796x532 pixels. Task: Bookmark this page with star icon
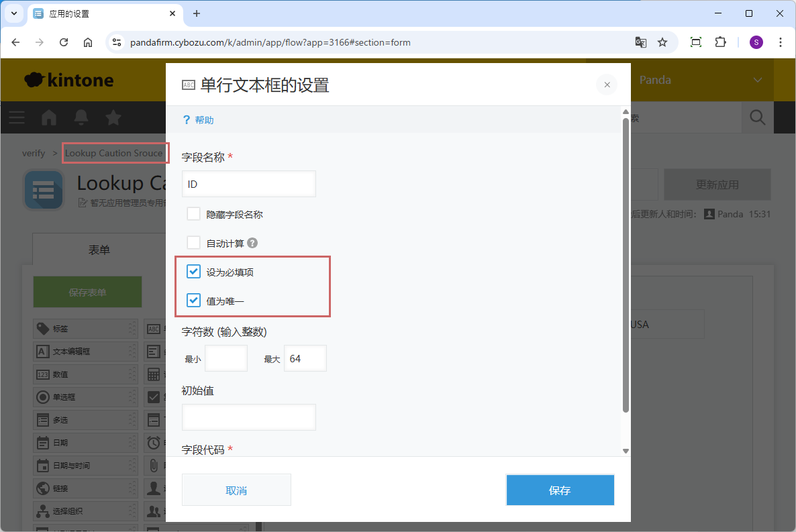[662, 42]
